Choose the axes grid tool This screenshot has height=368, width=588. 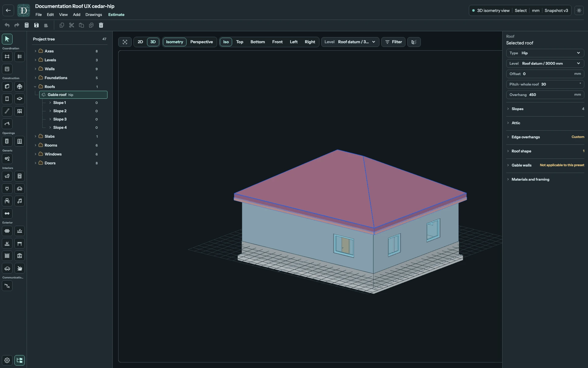(x=7, y=56)
